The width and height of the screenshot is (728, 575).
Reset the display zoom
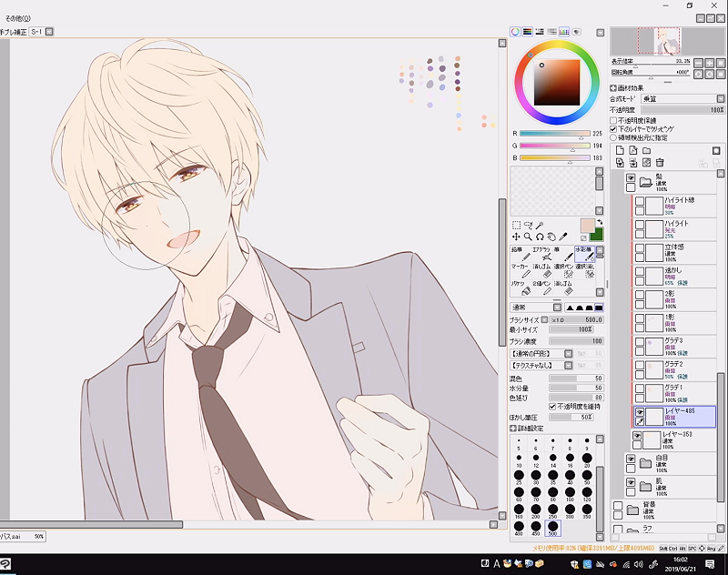[721, 63]
